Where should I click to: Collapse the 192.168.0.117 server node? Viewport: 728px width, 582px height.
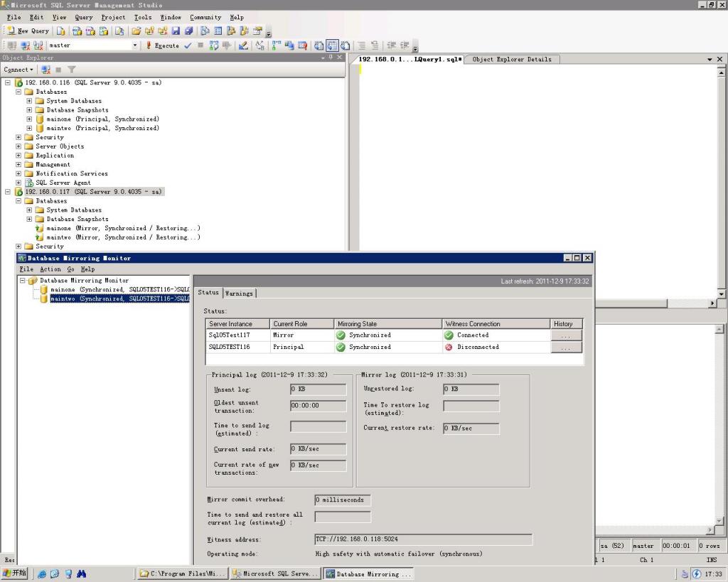tap(7, 192)
